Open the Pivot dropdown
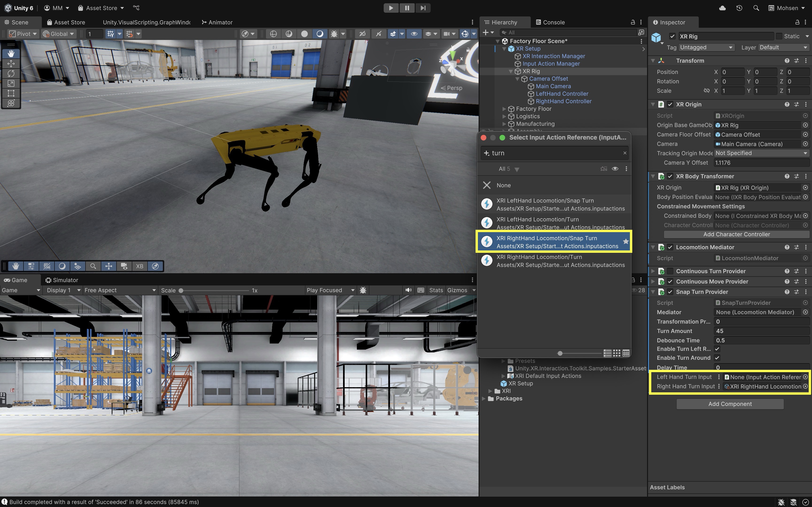Viewport: 812px width, 507px height. [x=23, y=34]
